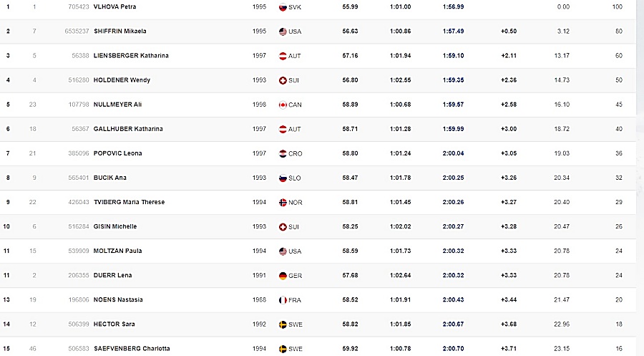Screen dimensions: 644x356
Task: Click the Croatia flag in Popovic's row
Action: point(283,153)
